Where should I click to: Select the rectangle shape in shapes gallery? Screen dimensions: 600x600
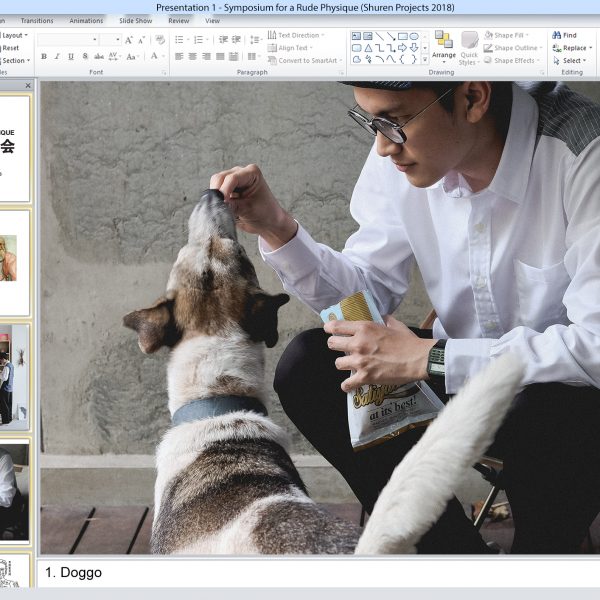click(402, 36)
